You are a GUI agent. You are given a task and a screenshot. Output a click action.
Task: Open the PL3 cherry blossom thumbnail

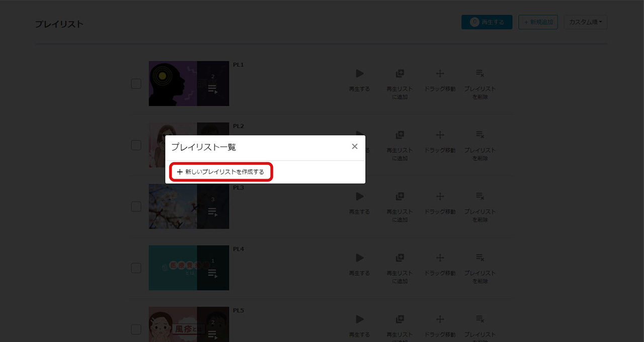[189, 206]
